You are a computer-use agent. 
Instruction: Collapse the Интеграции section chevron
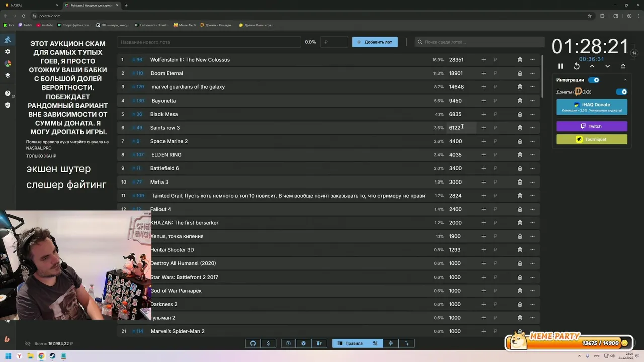pyautogui.click(x=625, y=80)
